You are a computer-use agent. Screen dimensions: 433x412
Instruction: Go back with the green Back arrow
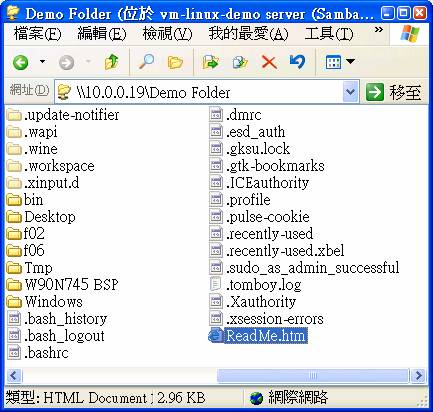point(21,62)
